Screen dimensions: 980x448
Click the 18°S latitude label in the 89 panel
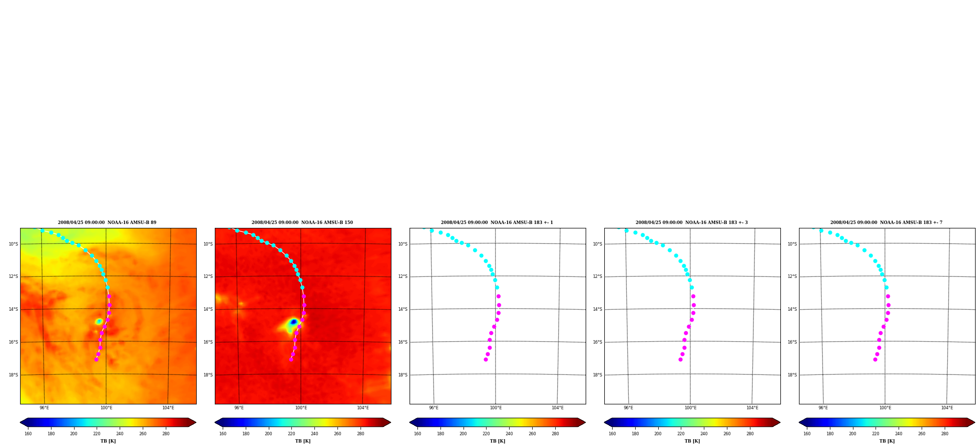coord(13,375)
